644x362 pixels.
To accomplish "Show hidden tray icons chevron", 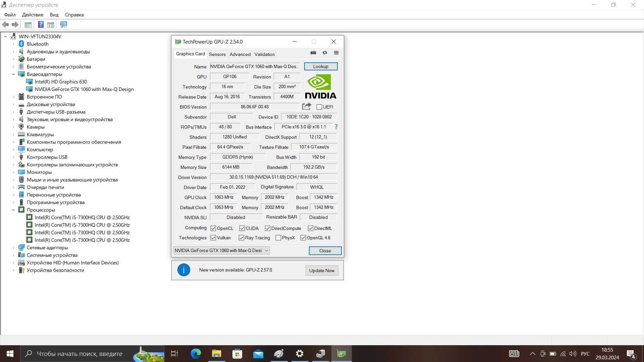I will click(x=532, y=354).
